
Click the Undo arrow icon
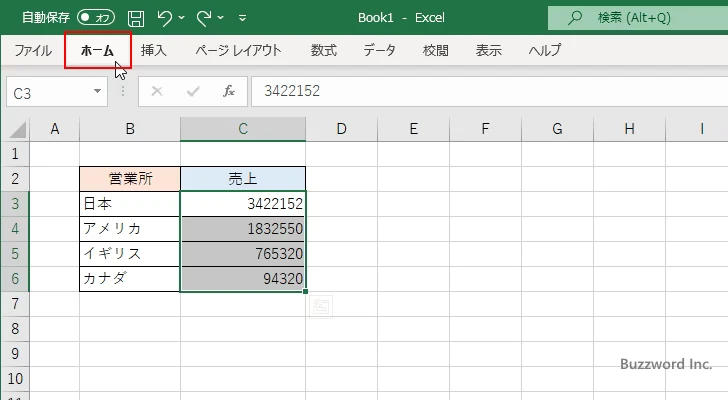coord(164,18)
